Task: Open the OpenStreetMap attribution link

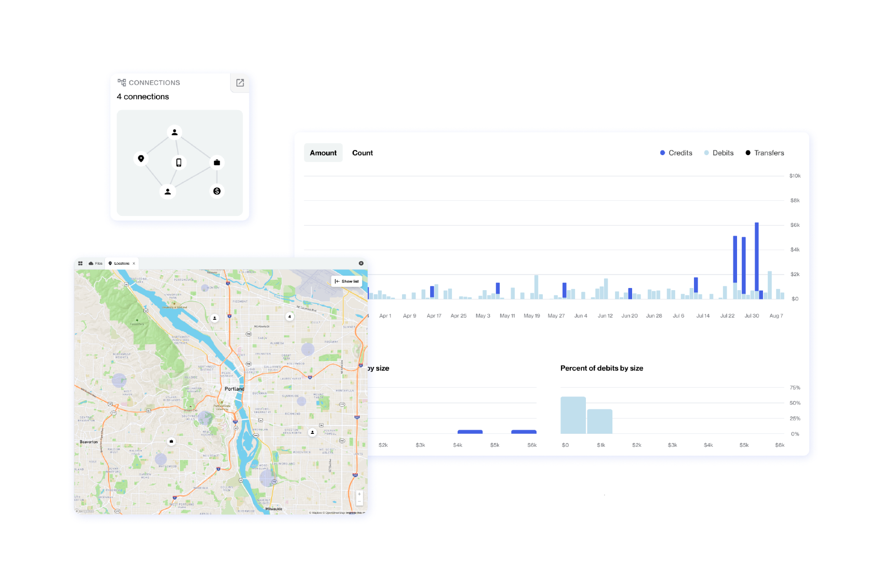Action: point(335,513)
